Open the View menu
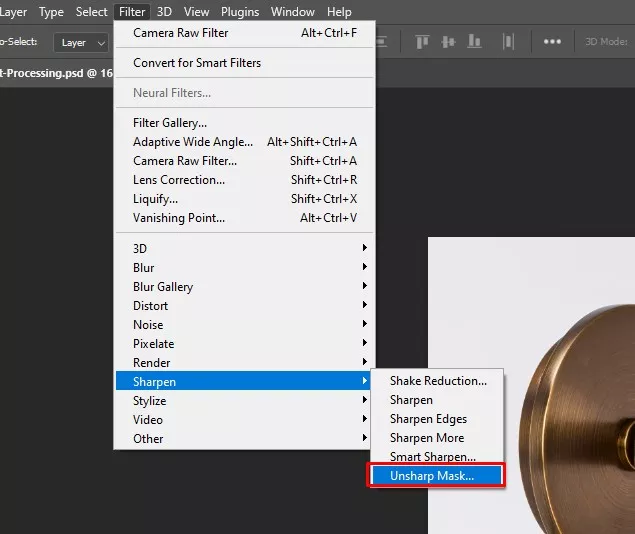Screen dimensions: 635x534 pyautogui.click(x=196, y=12)
